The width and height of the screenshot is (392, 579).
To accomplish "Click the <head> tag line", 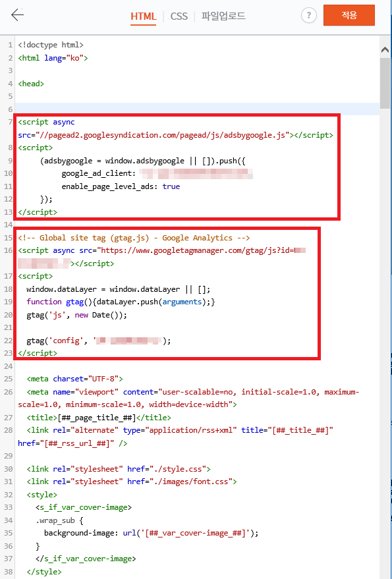I will [x=31, y=84].
